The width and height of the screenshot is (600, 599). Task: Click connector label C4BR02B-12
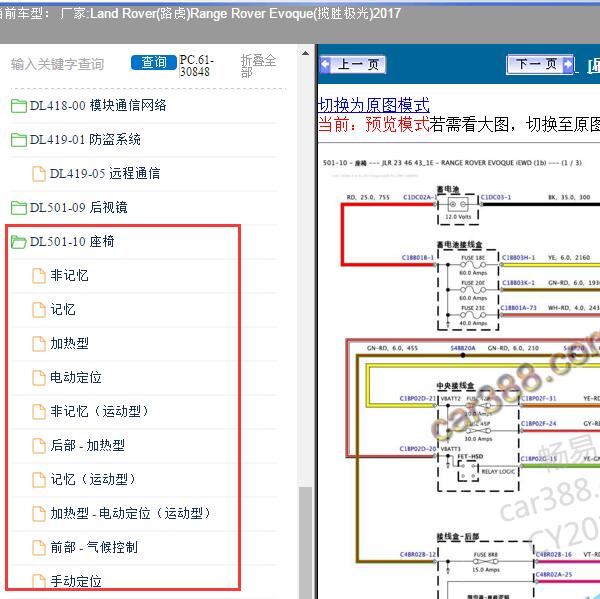(x=418, y=554)
